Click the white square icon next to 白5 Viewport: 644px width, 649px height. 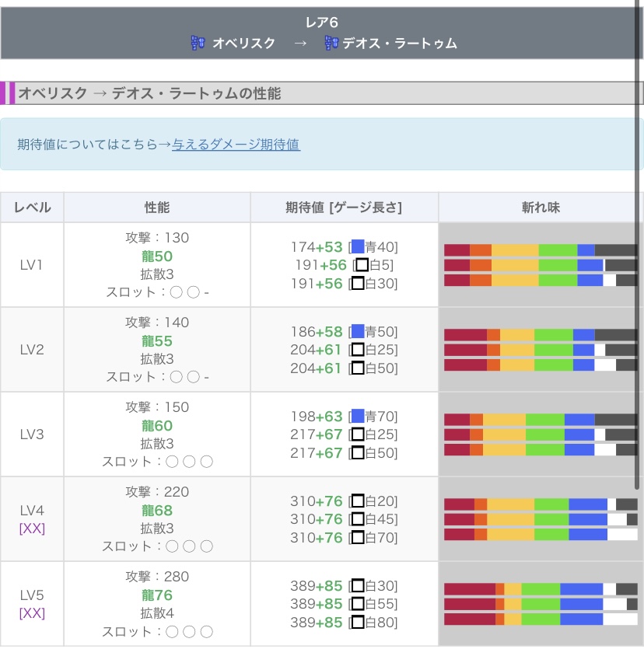coord(362,266)
